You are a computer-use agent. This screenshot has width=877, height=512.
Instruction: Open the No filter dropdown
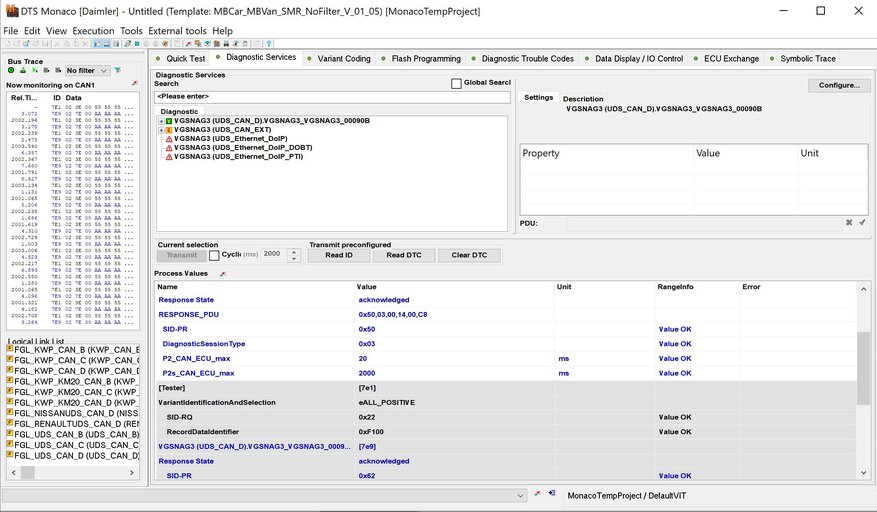pos(86,71)
